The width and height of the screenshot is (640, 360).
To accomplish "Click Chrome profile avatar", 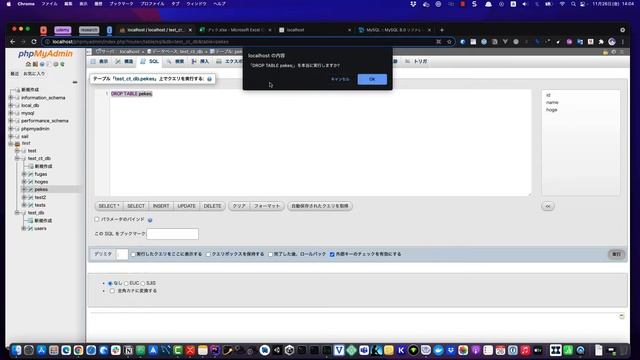I will tap(612, 42).
